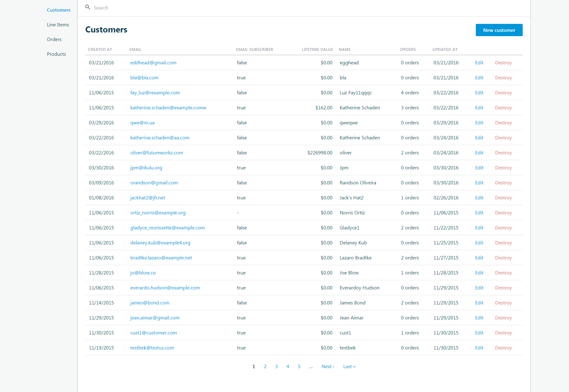Destroy the bla customer record

click(503, 78)
